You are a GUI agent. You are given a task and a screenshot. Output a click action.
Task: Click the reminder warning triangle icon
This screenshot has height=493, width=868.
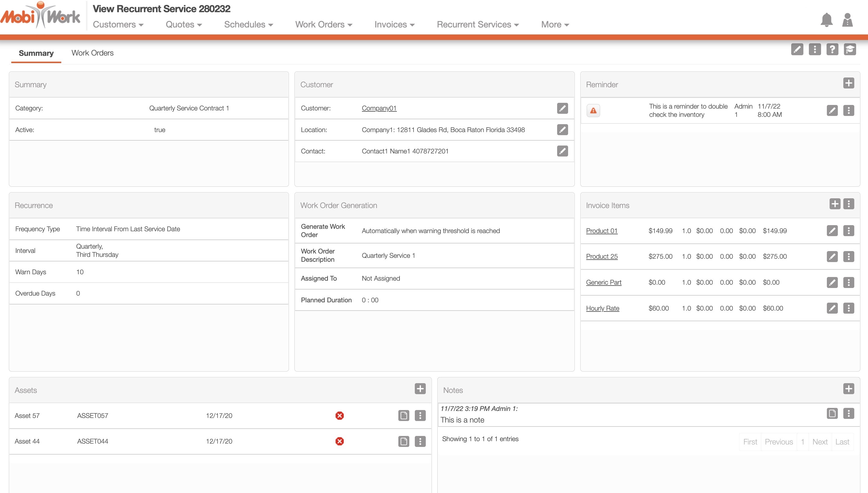(593, 111)
